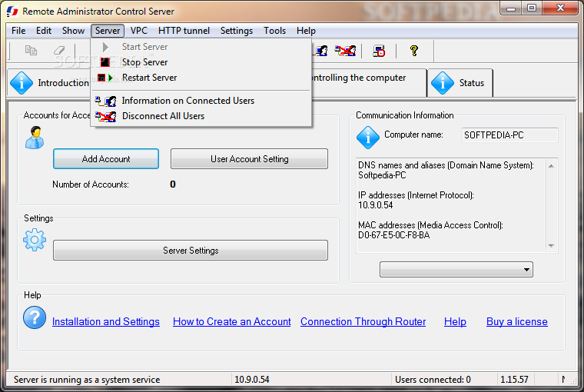
Task: Click the blue question mark Help icon
Action: coord(35,317)
